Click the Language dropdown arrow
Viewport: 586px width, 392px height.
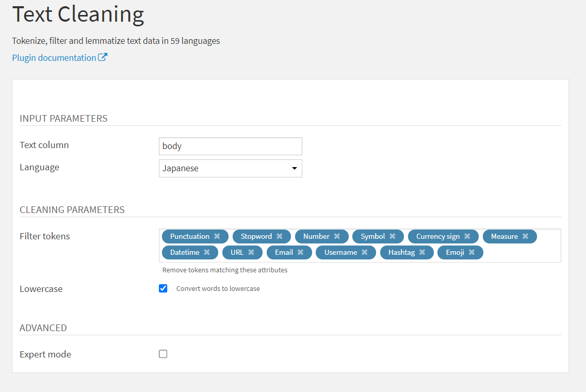295,169
